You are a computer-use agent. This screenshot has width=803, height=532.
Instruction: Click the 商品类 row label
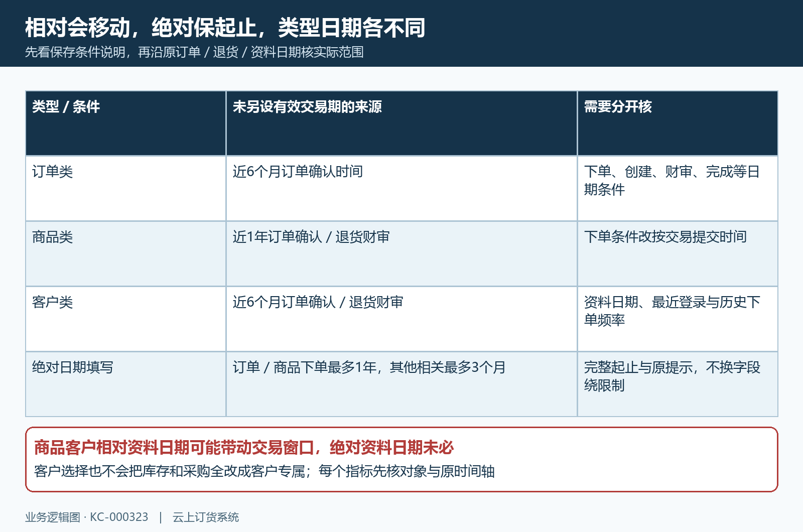point(125,253)
